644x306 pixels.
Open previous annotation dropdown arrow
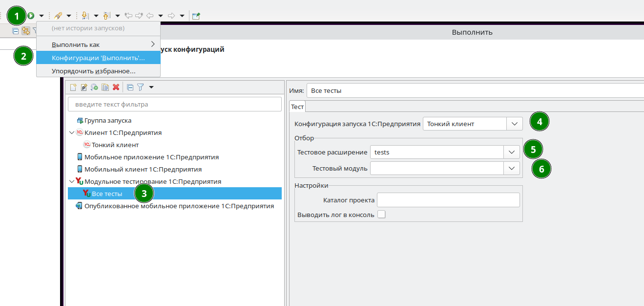[x=118, y=16]
